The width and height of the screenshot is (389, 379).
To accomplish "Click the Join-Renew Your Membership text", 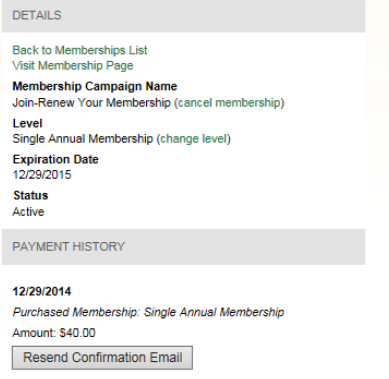I will pyautogui.click(x=91, y=103).
